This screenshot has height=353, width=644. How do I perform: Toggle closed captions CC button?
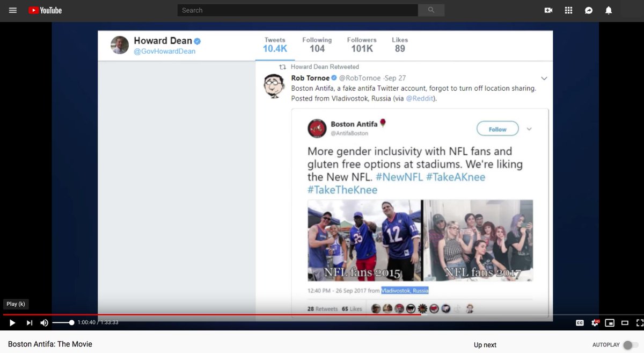pyautogui.click(x=580, y=322)
